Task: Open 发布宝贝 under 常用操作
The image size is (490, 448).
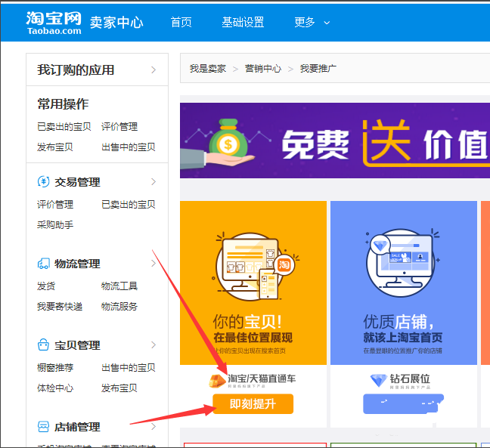Action: pyautogui.click(x=55, y=147)
